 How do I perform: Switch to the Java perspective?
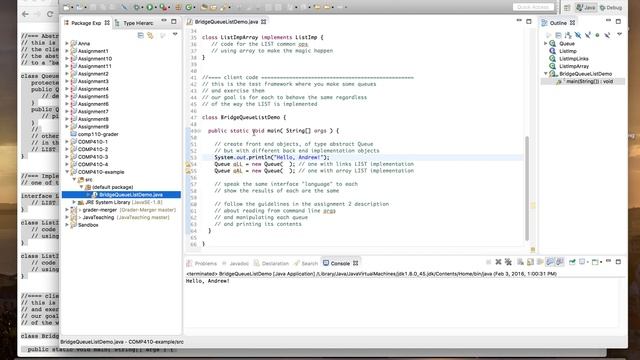click(x=586, y=8)
